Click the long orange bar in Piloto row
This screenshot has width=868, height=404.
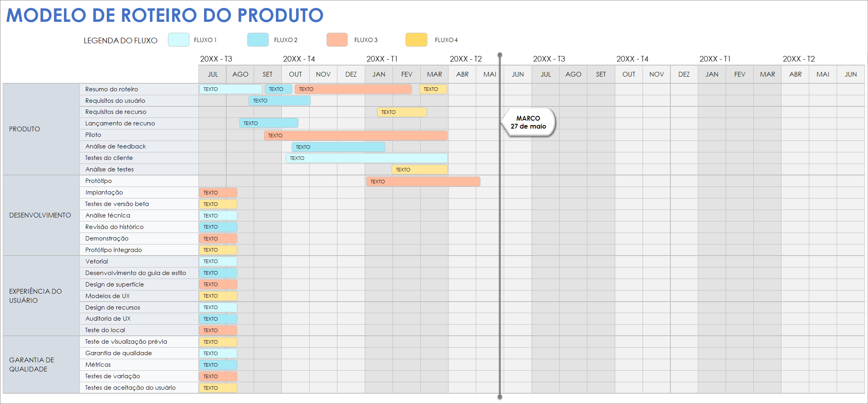coord(356,135)
